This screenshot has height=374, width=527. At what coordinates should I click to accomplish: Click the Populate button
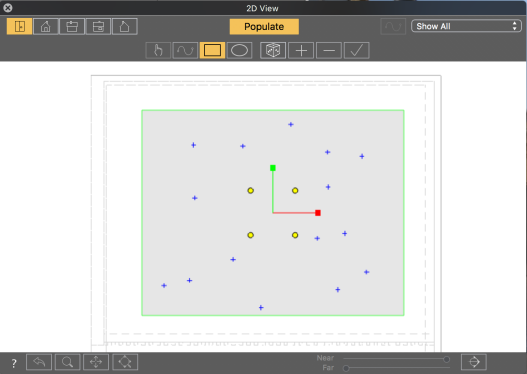264,27
